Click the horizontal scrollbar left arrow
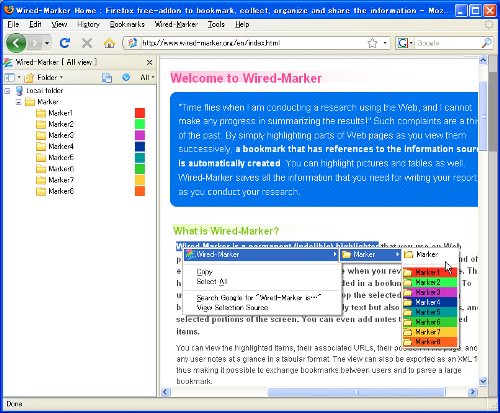The height and width of the screenshot is (413, 500). pyautogui.click(x=165, y=392)
